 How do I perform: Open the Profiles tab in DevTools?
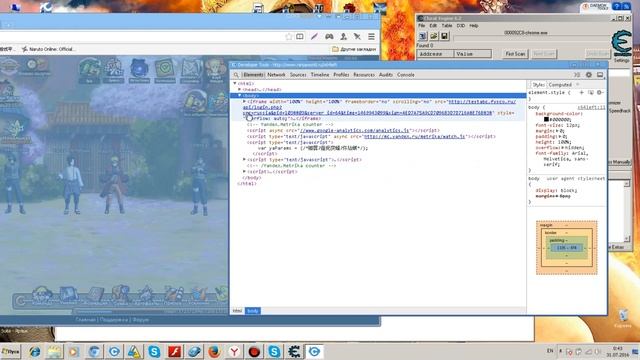tap(341, 75)
